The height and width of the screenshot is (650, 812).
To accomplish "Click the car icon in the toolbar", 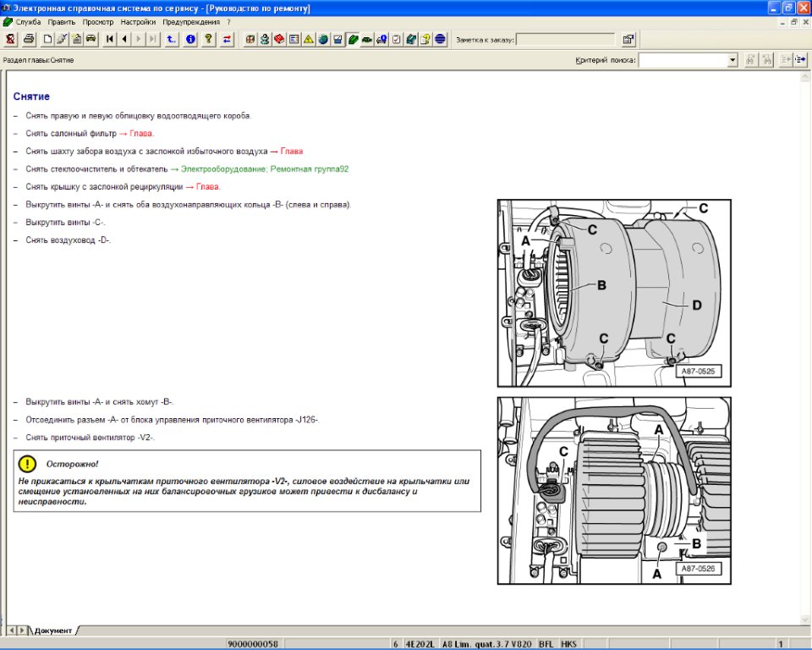I will coord(91,39).
